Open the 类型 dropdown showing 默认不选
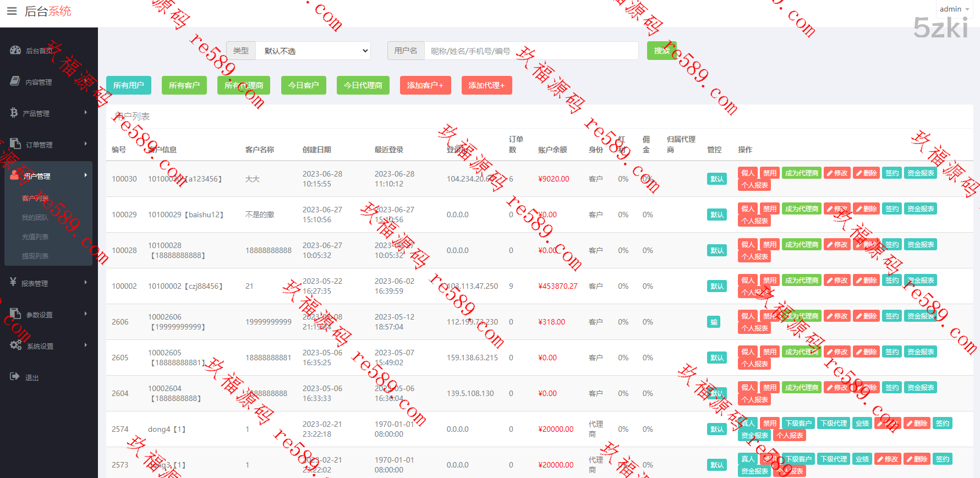Screen dimensions: 980x478 tap(314, 51)
